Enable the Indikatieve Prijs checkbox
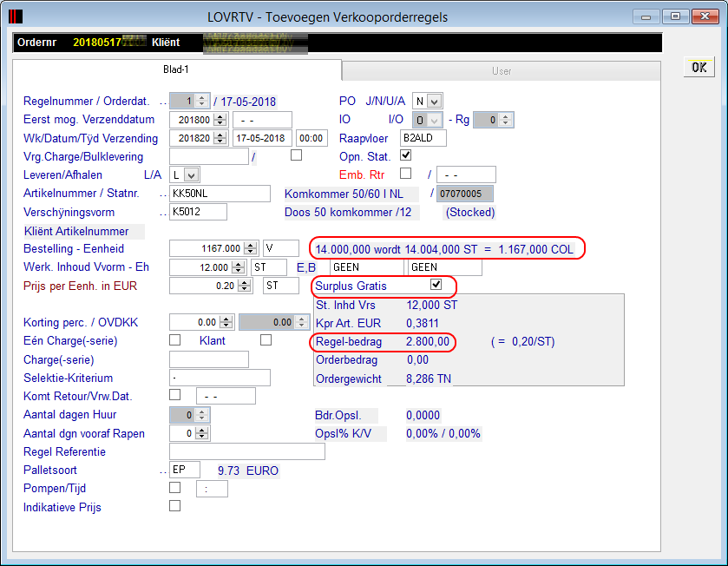The image size is (728, 566). click(x=175, y=505)
